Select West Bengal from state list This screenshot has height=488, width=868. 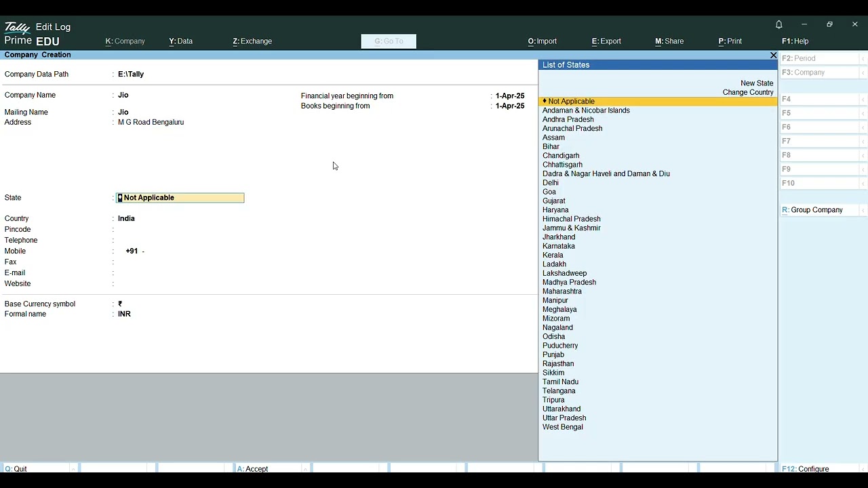563,427
